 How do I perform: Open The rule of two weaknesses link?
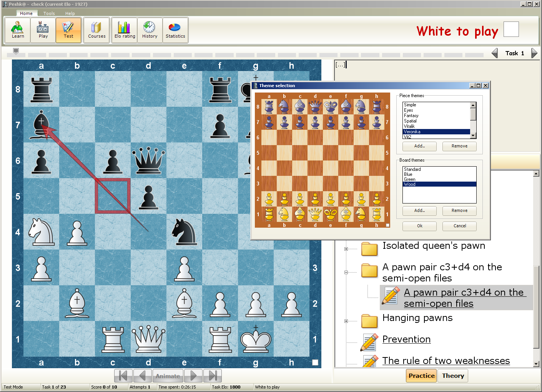point(446,361)
